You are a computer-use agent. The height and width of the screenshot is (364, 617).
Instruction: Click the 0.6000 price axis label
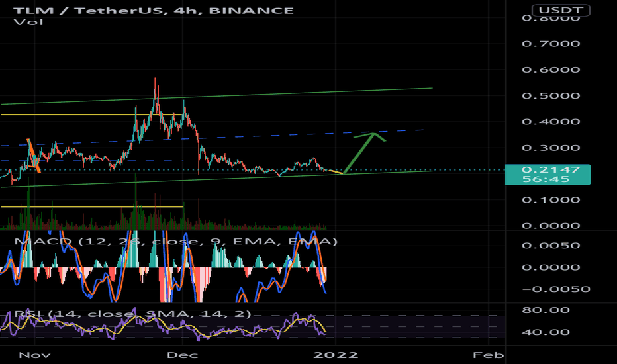click(x=551, y=69)
